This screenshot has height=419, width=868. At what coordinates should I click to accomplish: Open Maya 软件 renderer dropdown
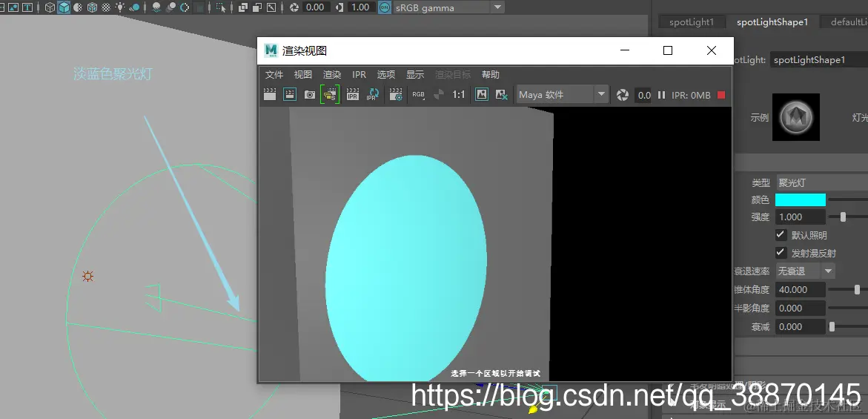point(563,95)
